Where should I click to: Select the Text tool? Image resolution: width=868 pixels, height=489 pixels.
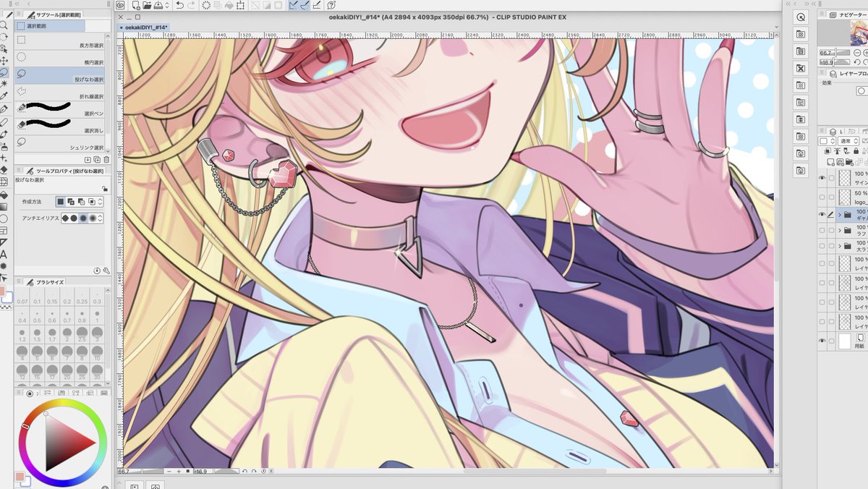4,254
